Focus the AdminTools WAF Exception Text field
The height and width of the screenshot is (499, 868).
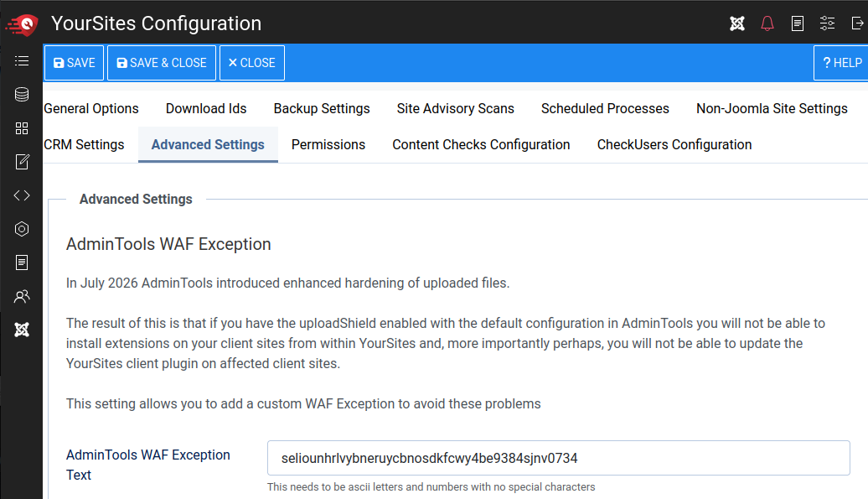[559, 458]
